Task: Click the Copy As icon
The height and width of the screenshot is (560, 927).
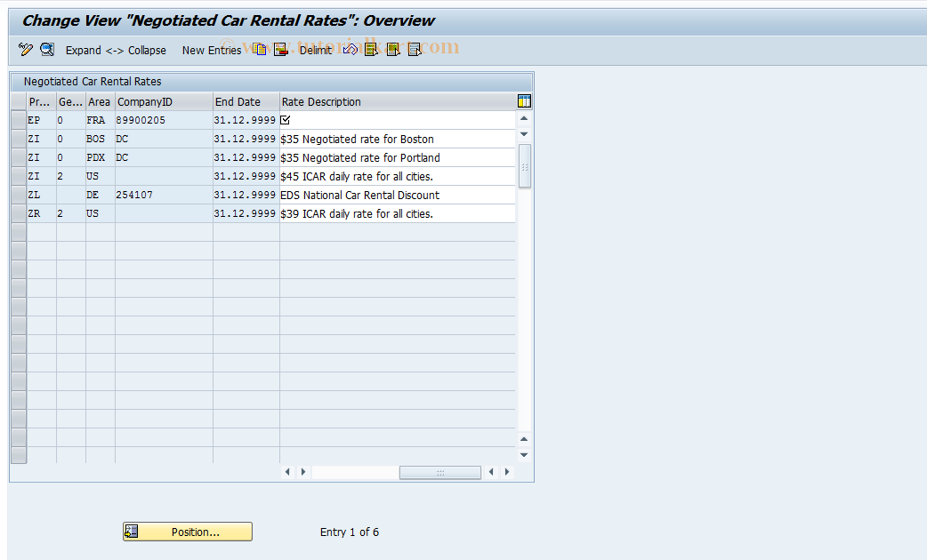Action: click(x=259, y=50)
